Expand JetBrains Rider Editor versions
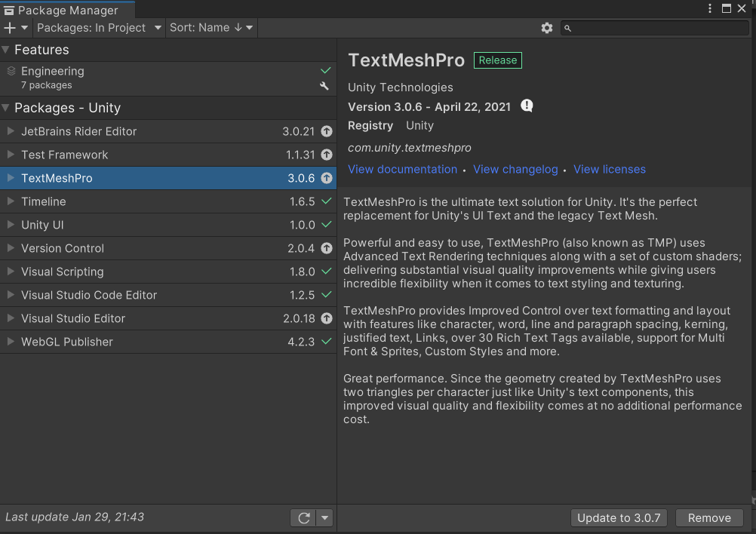Viewport: 756px width, 534px height. [11, 131]
